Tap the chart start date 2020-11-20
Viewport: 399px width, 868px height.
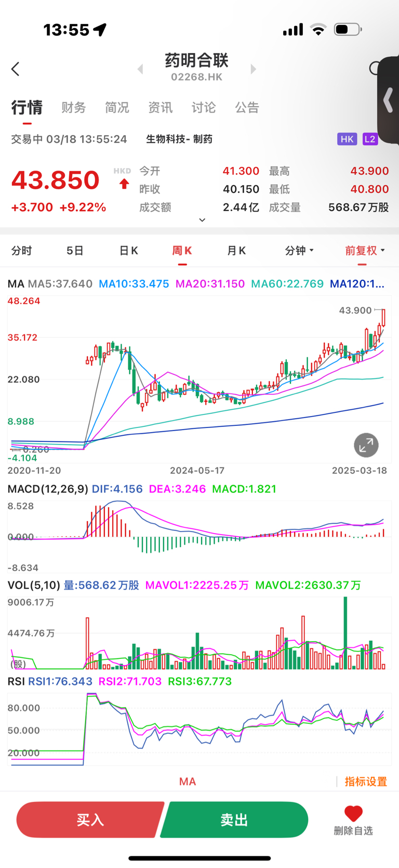point(34,470)
